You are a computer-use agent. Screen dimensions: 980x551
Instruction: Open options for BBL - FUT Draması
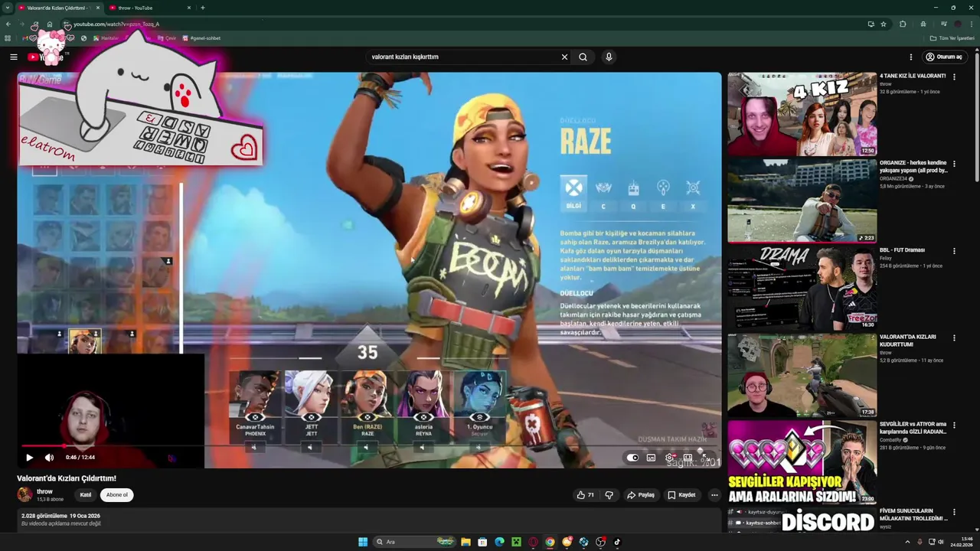(954, 251)
